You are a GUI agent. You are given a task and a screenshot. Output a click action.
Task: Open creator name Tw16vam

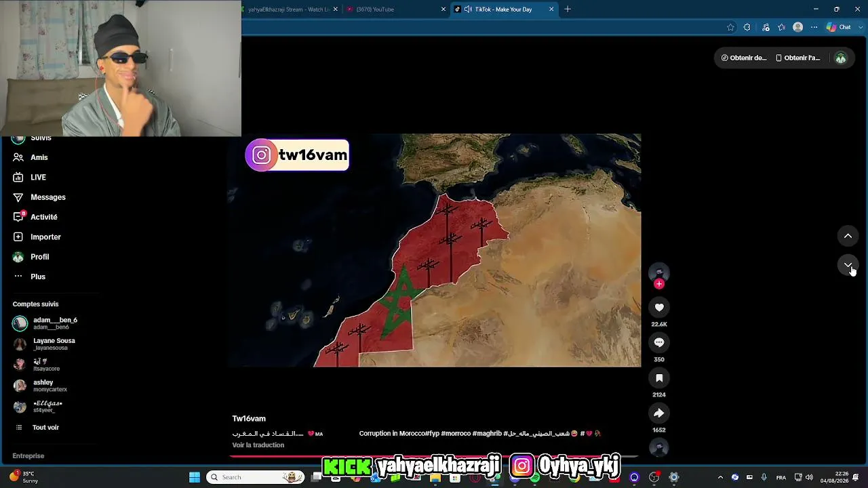(x=249, y=419)
